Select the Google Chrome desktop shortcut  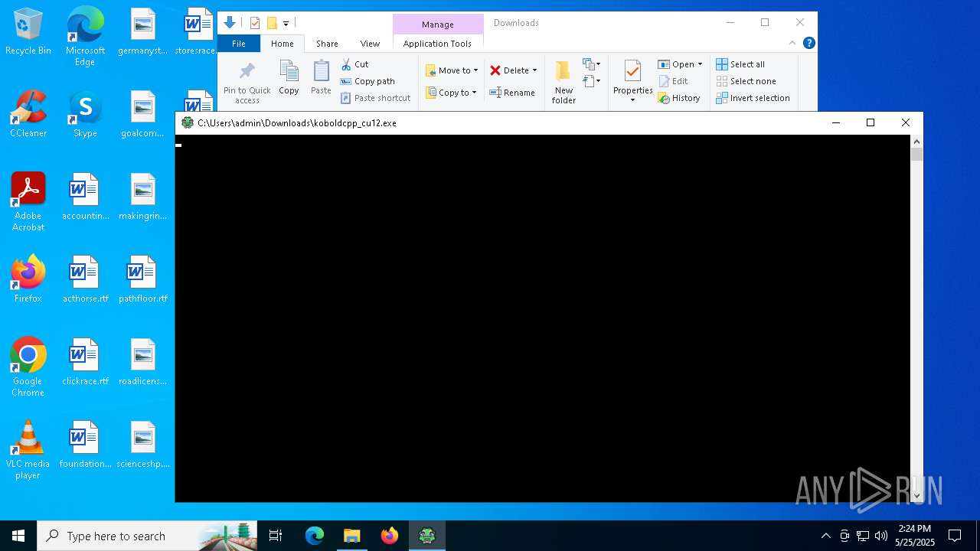28,367
